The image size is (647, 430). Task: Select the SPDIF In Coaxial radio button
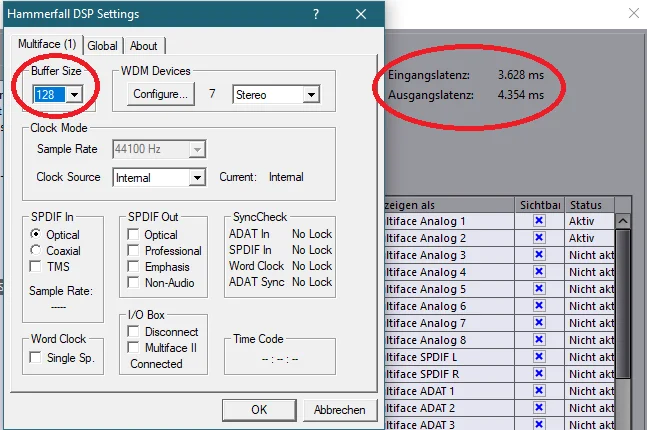click(x=36, y=250)
